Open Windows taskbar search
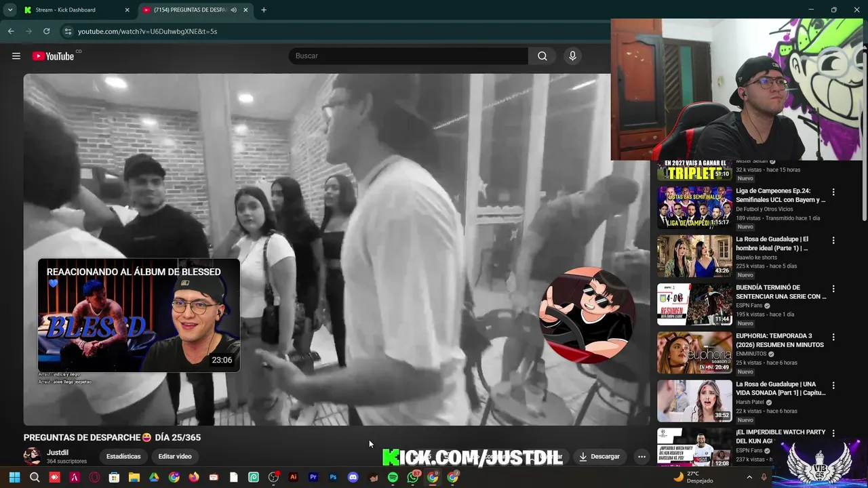This screenshot has height=488, width=868. tap(35, 477)
